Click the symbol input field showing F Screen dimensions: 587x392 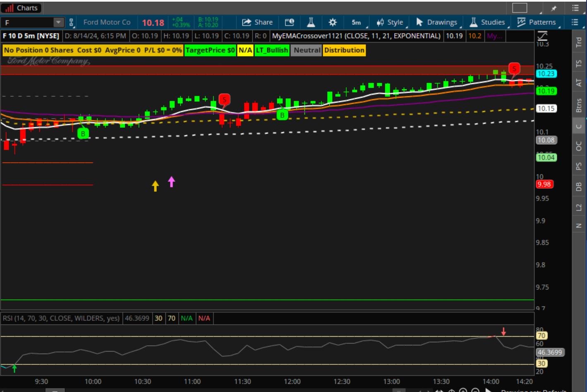[27, 22]
